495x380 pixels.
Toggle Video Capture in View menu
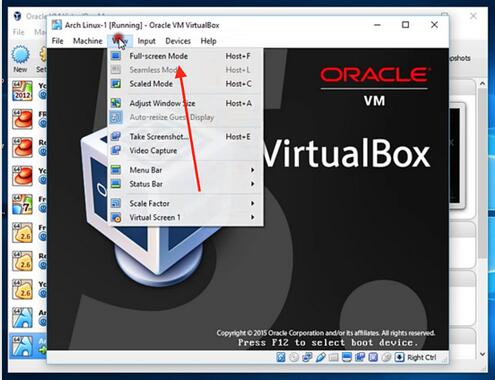[x=186, y=150]
